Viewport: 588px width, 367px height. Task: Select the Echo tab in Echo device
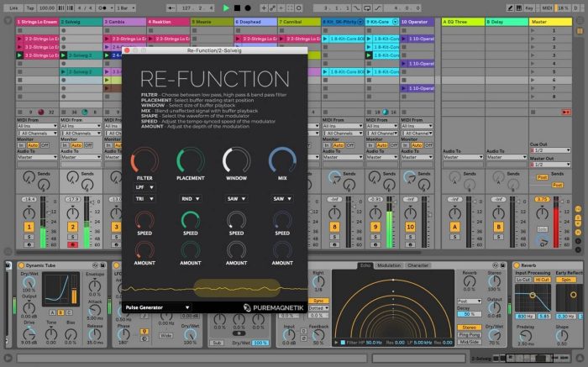[365, 265]
